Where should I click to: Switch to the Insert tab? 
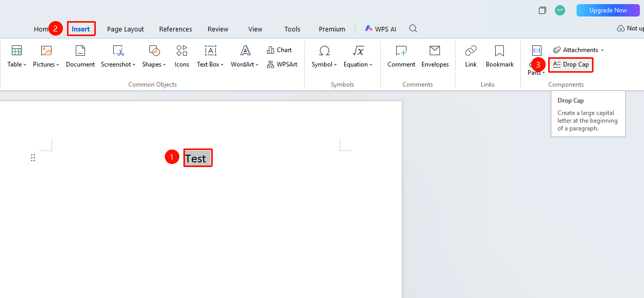(x=81, y=29)
